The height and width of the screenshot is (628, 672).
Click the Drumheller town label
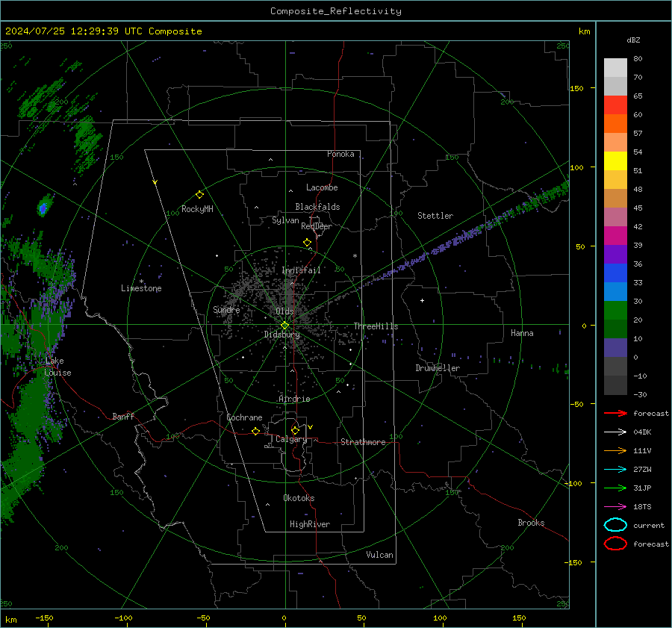438,368
